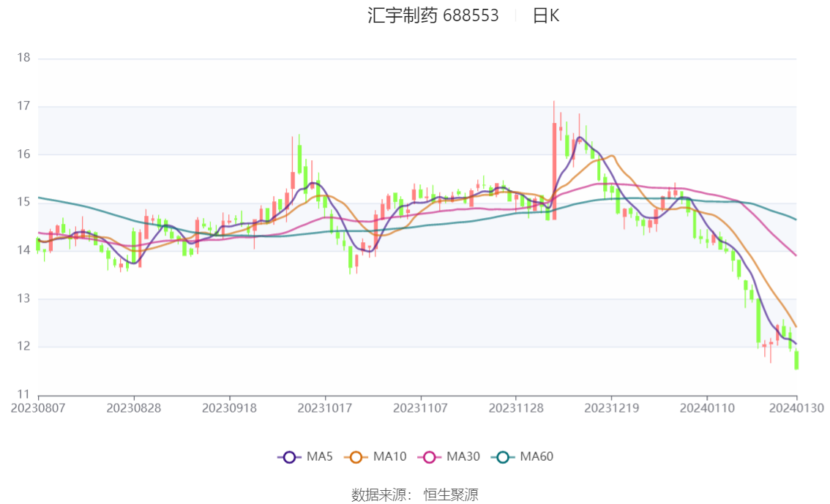Click the 日K label in the title
The image size is (830, 504).
(546, 15)
